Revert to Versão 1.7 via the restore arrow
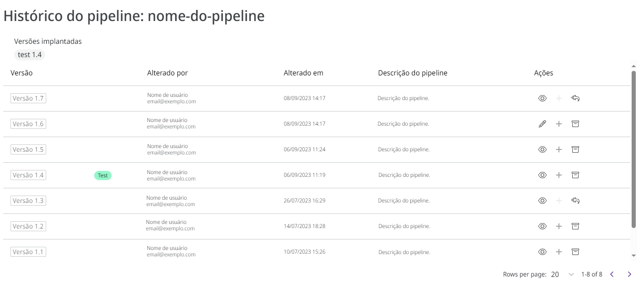Image resolution: width=644 pixels, height=287 pixels. pyautogui.click(x=575, y=98)
